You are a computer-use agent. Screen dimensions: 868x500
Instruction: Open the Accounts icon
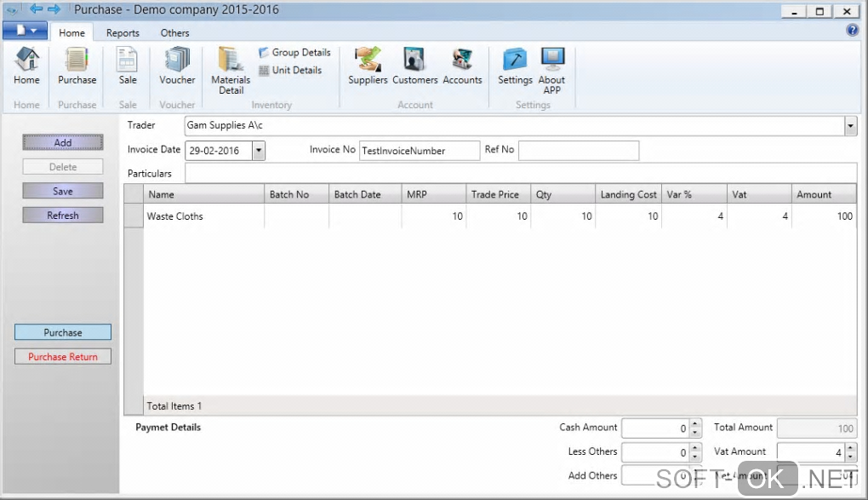pos(462,66)
